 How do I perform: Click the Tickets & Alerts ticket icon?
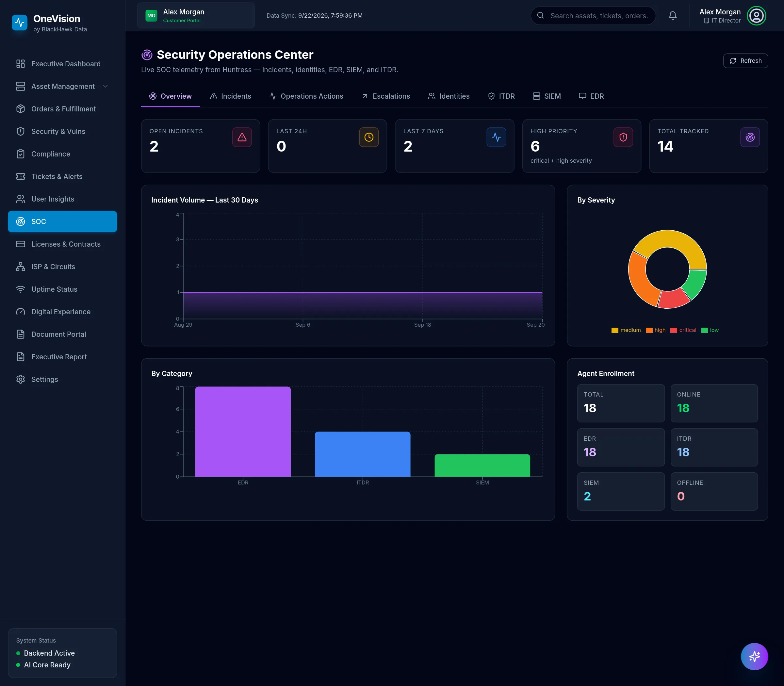pyautogui.click(x=21, y=176)
